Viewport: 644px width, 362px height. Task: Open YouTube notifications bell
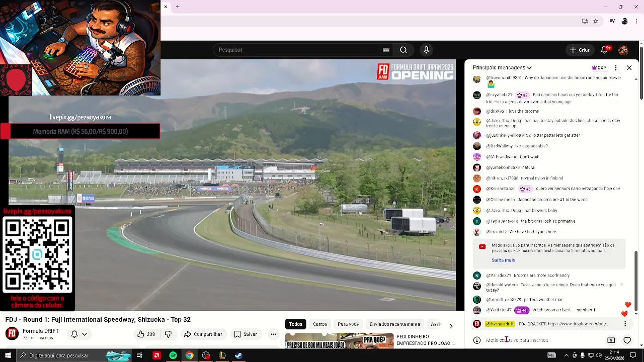pyautogui.click(x=605, y=50)
